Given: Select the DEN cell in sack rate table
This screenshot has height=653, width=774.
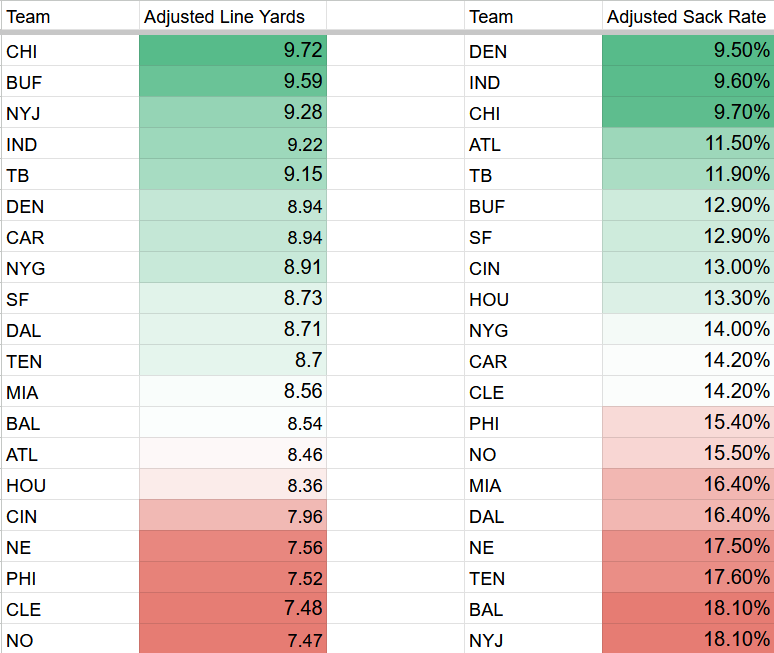Looking at the screenshot, I should tap(533, 51).
